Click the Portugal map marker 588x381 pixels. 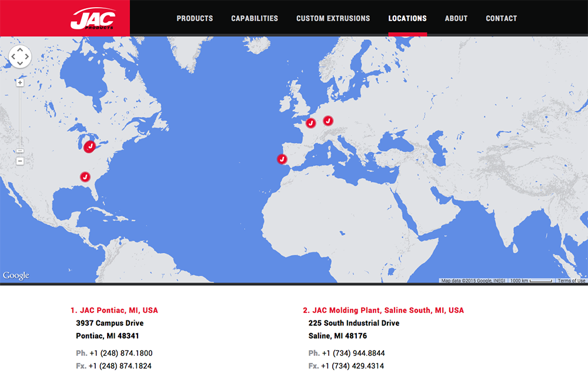point(282,159)
